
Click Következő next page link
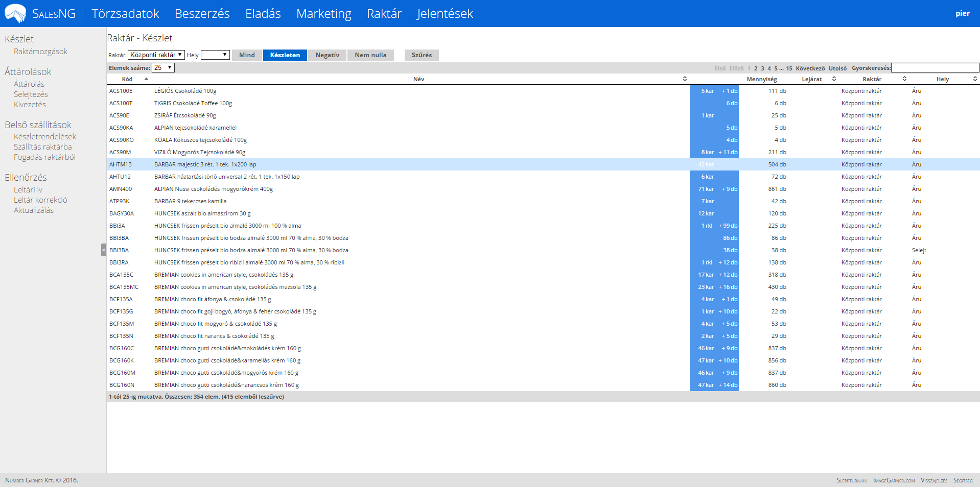810,68
